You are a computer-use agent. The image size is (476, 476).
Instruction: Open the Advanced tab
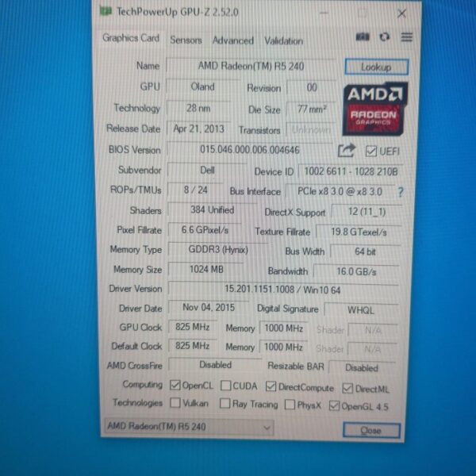[x=232, y=40]
